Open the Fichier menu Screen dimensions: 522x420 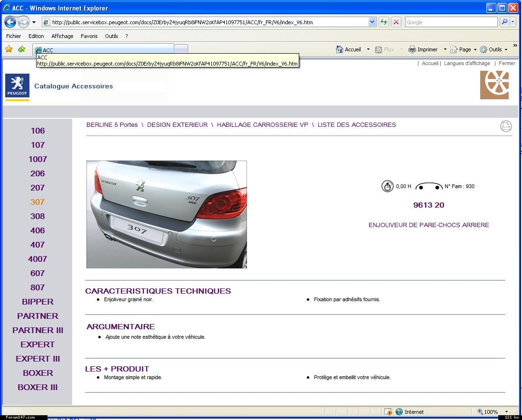click(x=14, y=36)
